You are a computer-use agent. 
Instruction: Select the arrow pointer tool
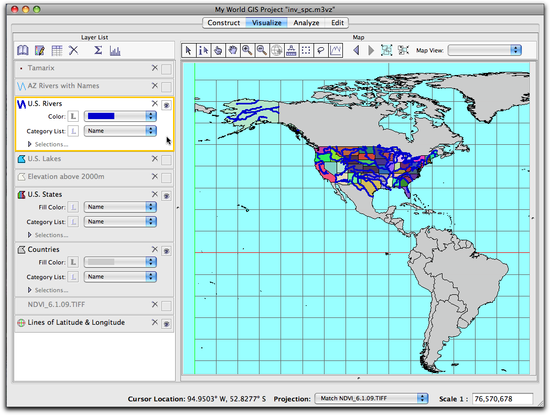click(189, 51)
